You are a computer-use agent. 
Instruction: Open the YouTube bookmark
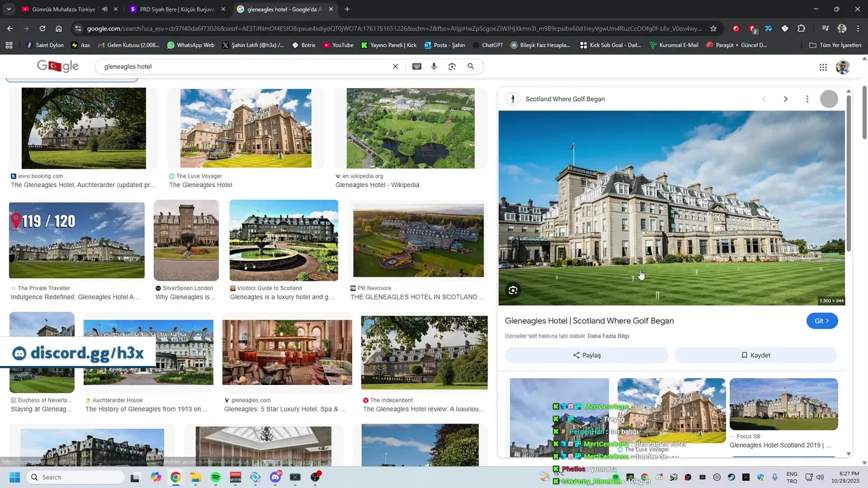[x=338, y=45]
